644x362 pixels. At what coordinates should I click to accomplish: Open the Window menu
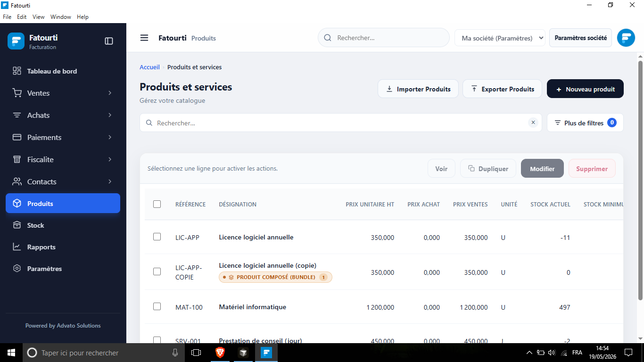[x=61, y=17]
